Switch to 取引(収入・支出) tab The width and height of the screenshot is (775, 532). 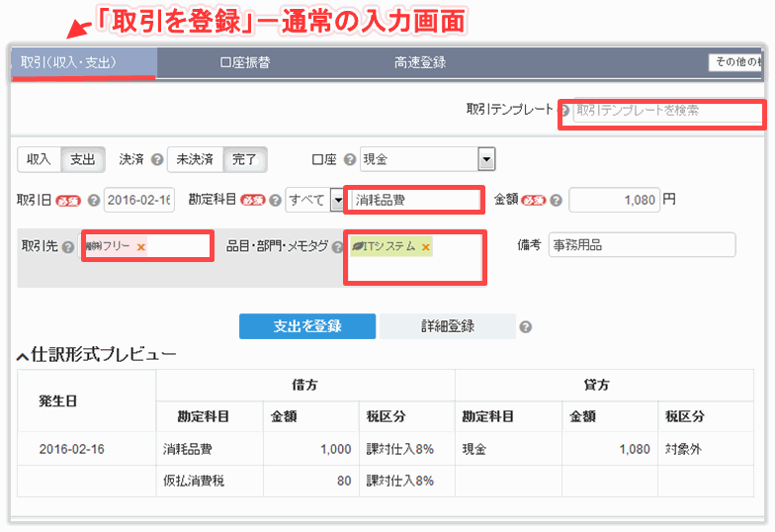click(83, 63)
